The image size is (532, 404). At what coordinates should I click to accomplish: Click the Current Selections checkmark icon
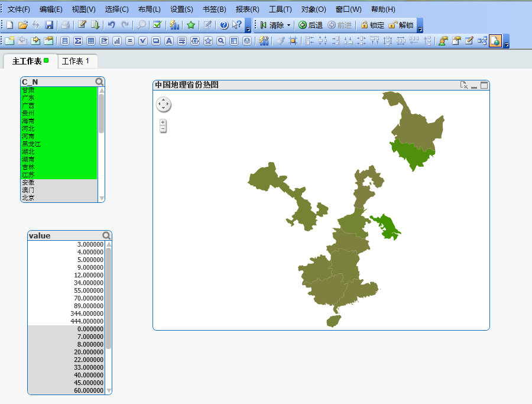(157, 25)
